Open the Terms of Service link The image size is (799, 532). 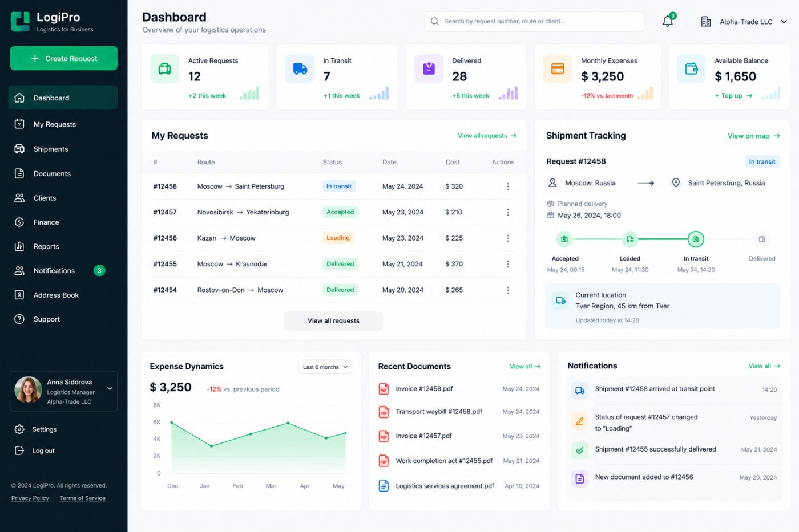click(83, 498)
